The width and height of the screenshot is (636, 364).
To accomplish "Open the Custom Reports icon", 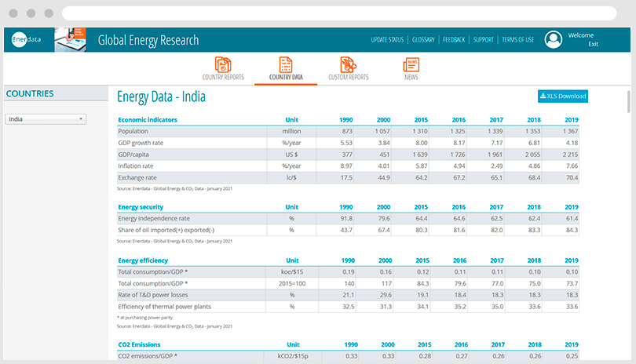I will click(348, 64).
